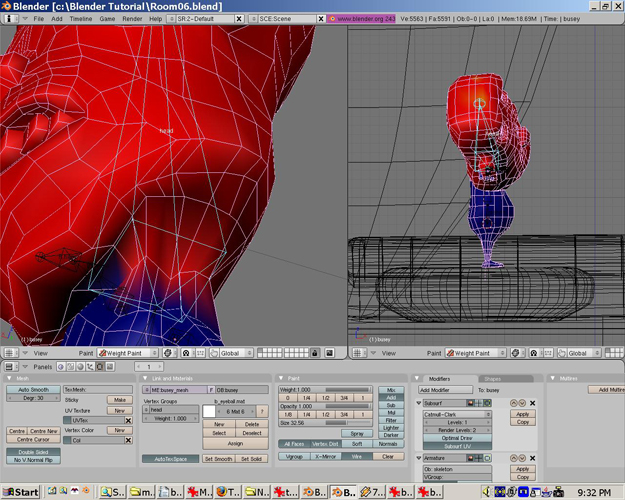Screen dimensions: 625x500
Task: Click the Windows Start button
Action: (x=20, y=492)
